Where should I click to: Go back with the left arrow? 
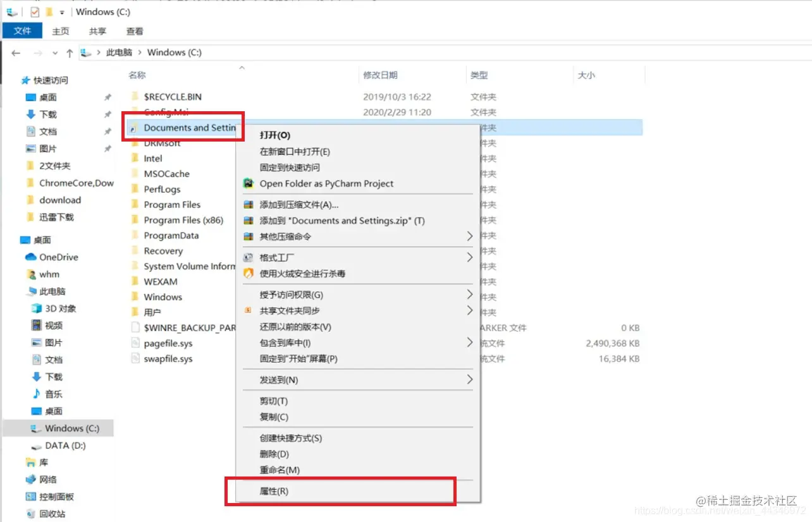[16, 52]
